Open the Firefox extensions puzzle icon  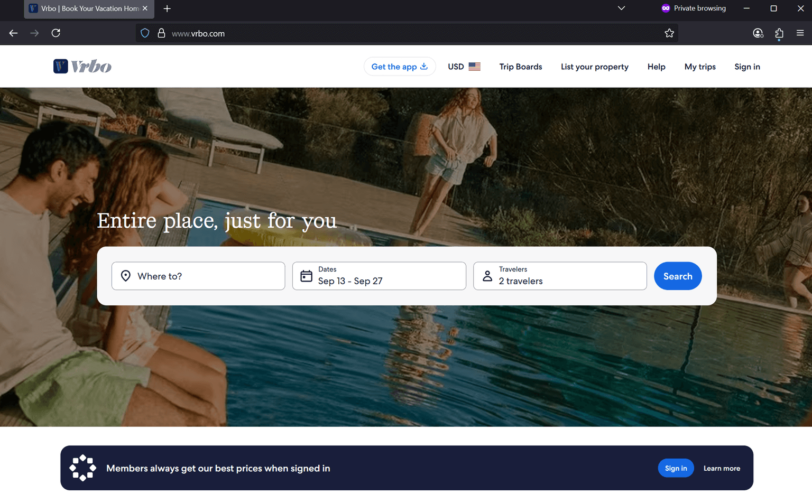coord(779,33)
